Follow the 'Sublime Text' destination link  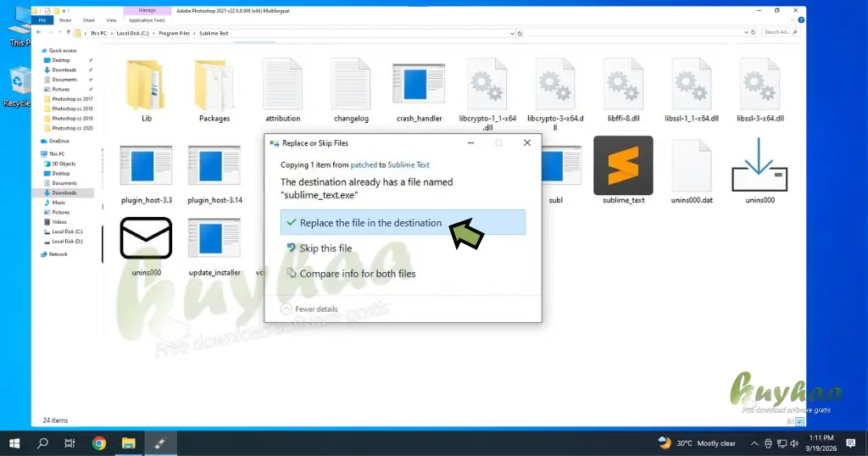point(409,165)
